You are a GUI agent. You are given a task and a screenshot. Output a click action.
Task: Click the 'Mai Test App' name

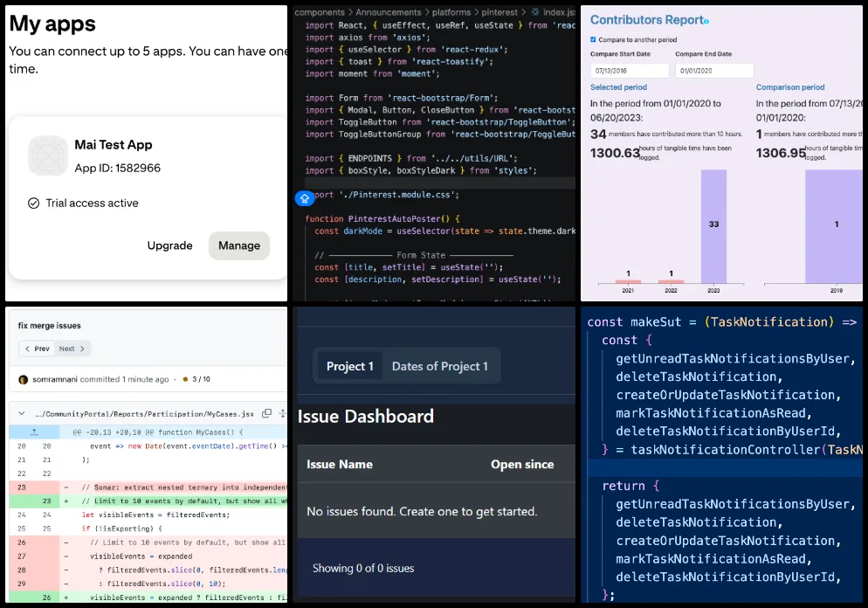pyautogui.click(x=114, y=144)
